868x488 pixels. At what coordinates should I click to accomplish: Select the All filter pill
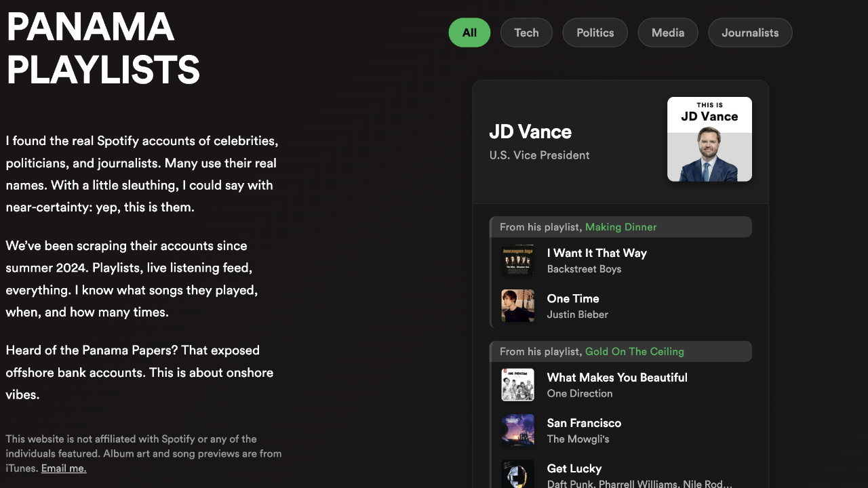click(469, 33)
